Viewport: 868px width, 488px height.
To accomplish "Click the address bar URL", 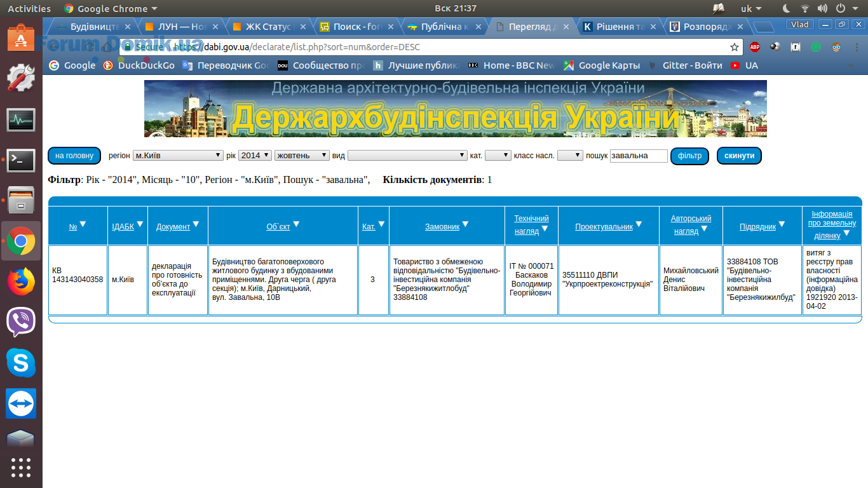I will [x=296, y=47].
